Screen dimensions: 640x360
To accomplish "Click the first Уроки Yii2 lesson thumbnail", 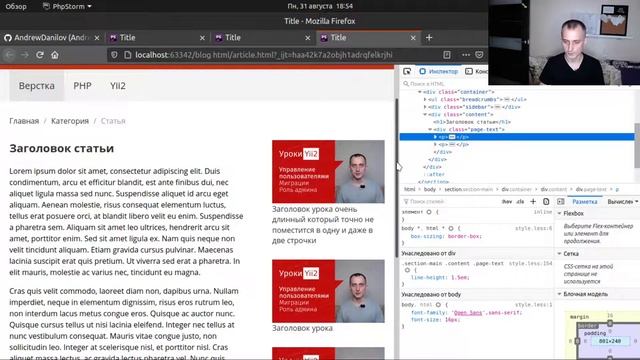I will (x=328, y=171).
